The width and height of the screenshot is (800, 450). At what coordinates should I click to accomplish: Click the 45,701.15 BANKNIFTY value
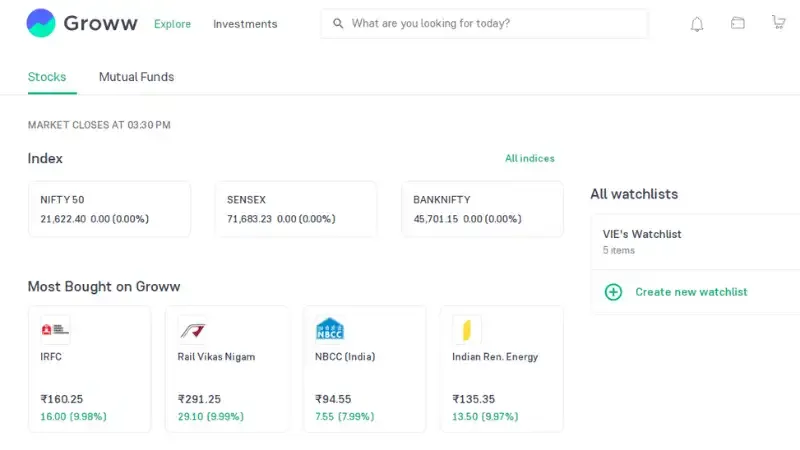pos(436,219)
